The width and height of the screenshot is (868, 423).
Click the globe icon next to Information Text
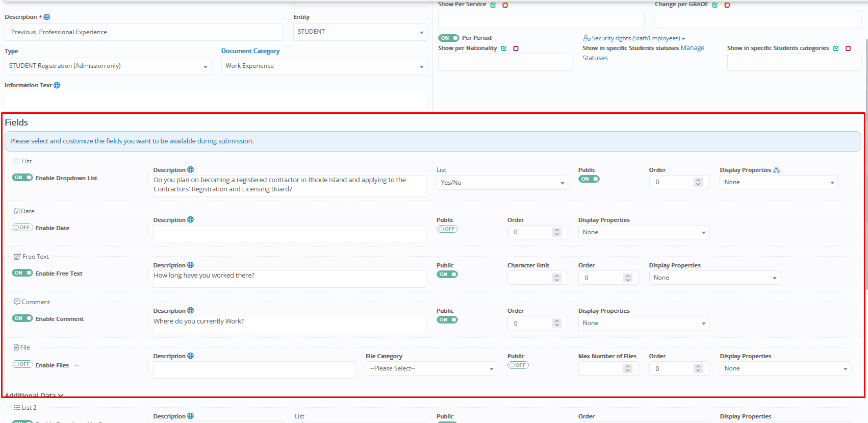pos(57,85)
